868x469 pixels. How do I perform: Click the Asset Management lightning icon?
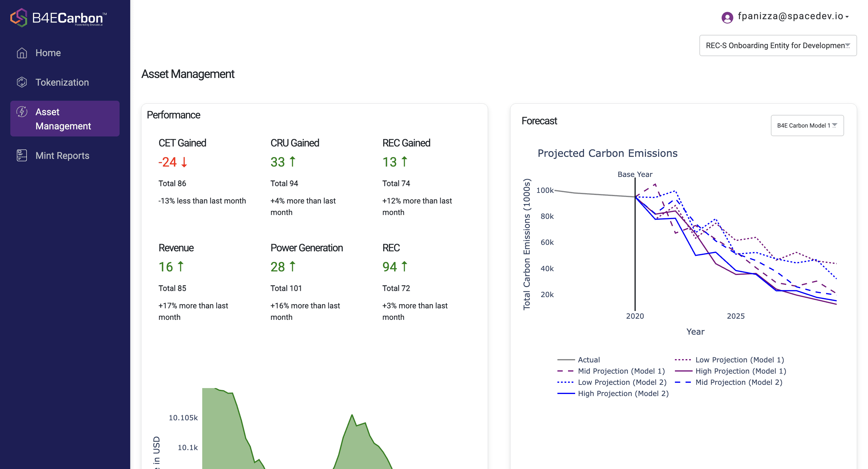tap(22, 112)
